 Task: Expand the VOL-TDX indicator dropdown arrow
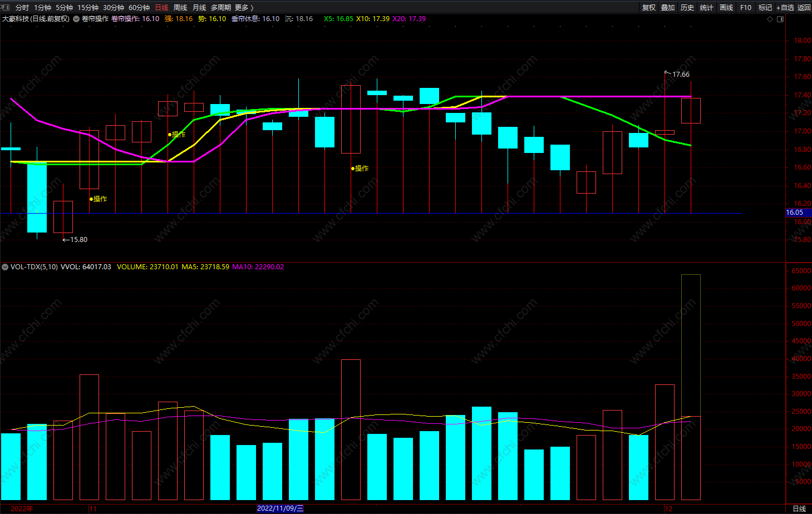(x=5, y=267)
